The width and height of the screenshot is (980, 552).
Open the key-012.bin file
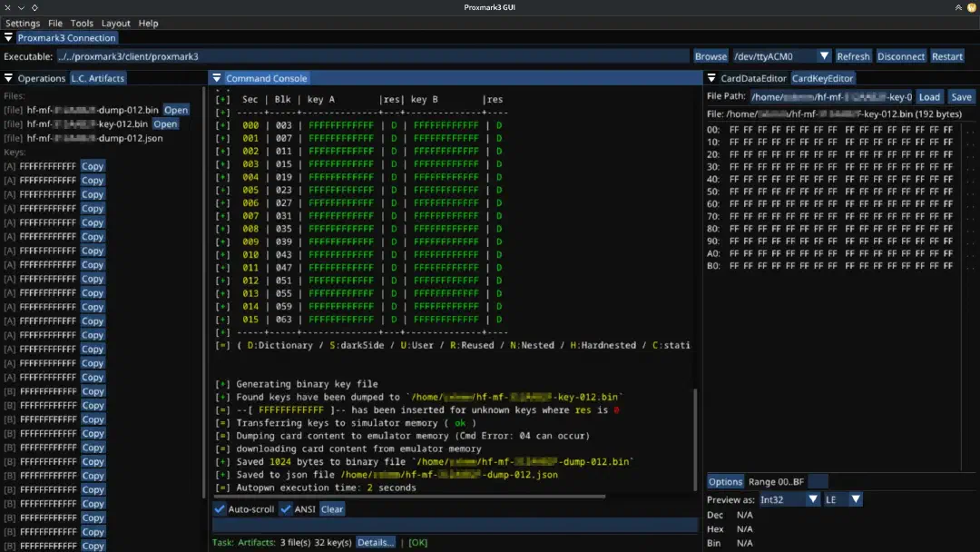click(x=165, y=123)
